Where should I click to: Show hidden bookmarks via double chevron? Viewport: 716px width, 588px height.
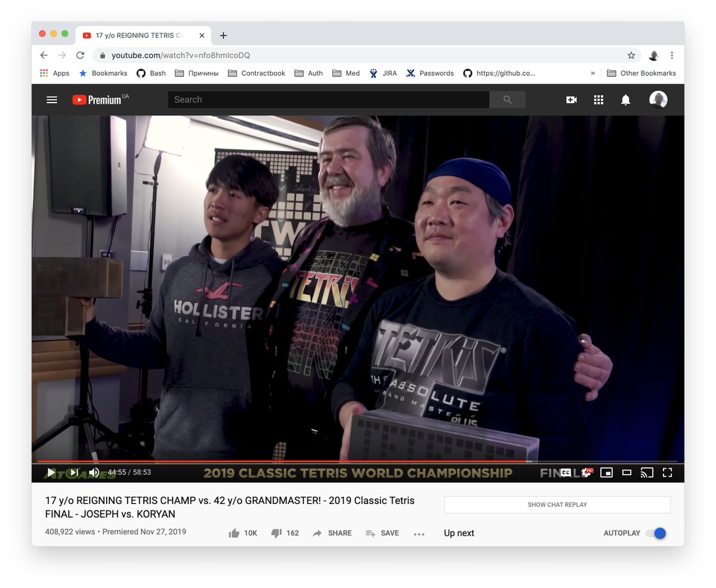[592, 73]
